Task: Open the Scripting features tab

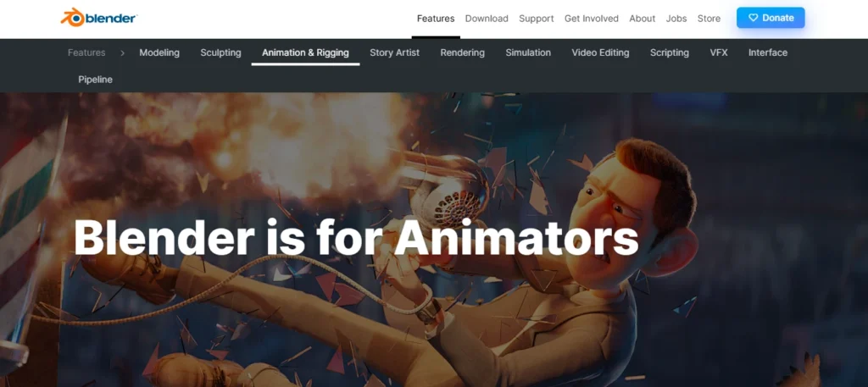Action: point(670,53)
